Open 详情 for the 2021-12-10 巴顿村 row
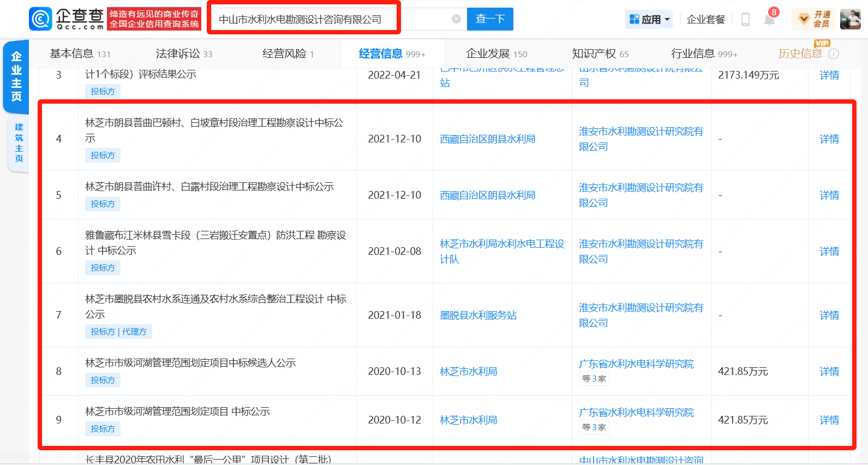The image size is (868, 465). tap(829, 139)
